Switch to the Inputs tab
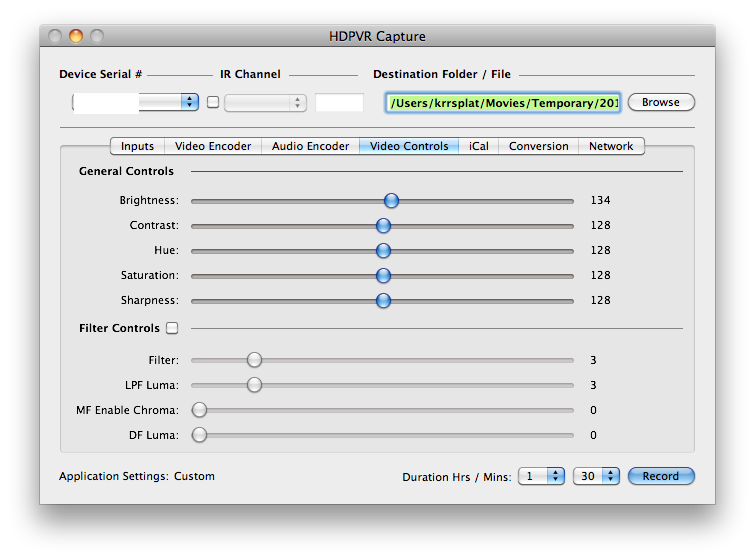Viewport: 755px width, 559px height. [137, 146]
